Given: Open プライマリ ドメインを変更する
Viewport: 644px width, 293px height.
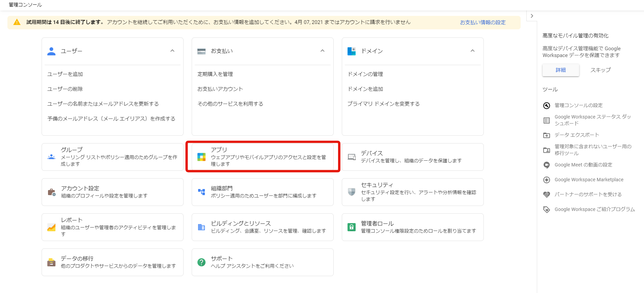Looking at the screenshot, I should pyautogui.click(x=384, y=104).
